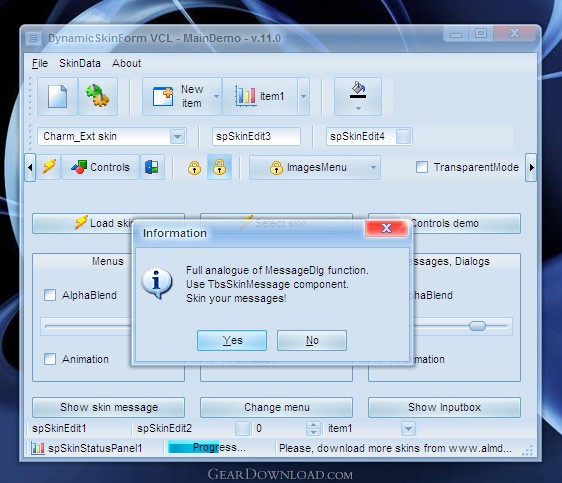Open the SkinData menu
Viewport: 562px width, 483px height.
(80, 63)
